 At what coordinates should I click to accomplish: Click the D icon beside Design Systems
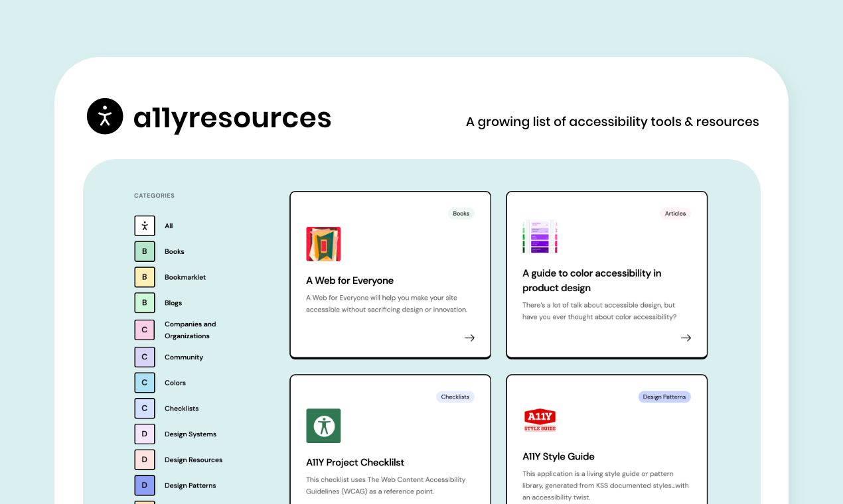pos(145,434)
